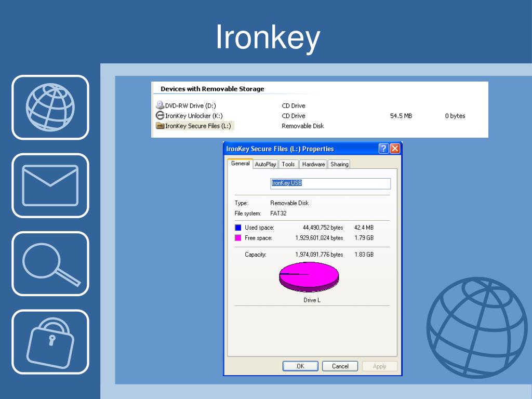
Task: Click the greyed-out Apply button
Action: 380,366
